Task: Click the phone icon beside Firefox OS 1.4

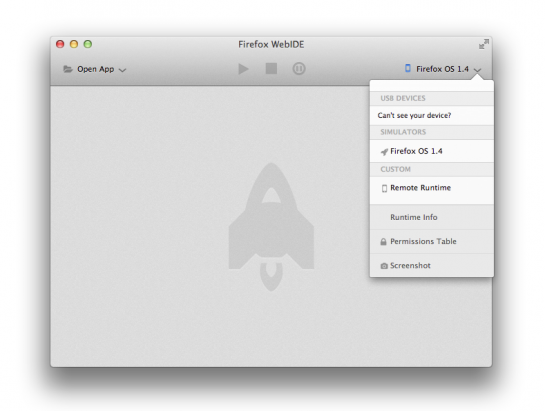Action: click(x=408, y=68)
